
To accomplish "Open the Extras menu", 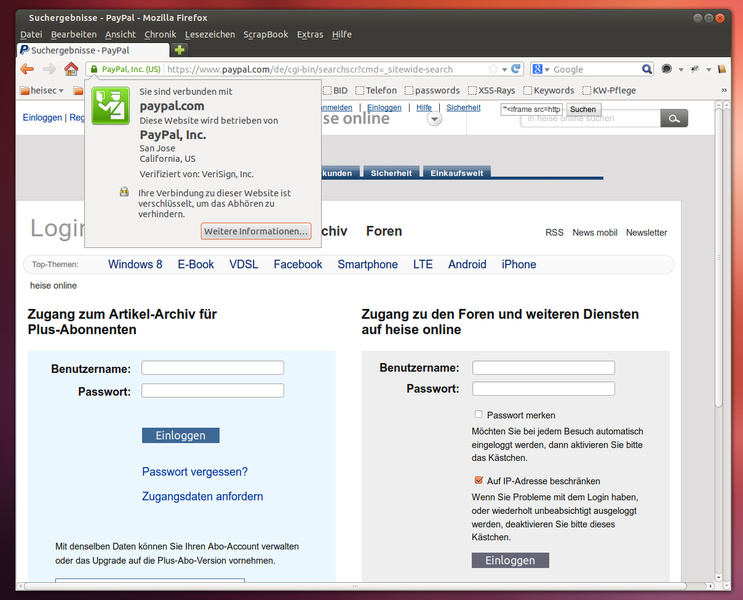I will pos(310,34).
